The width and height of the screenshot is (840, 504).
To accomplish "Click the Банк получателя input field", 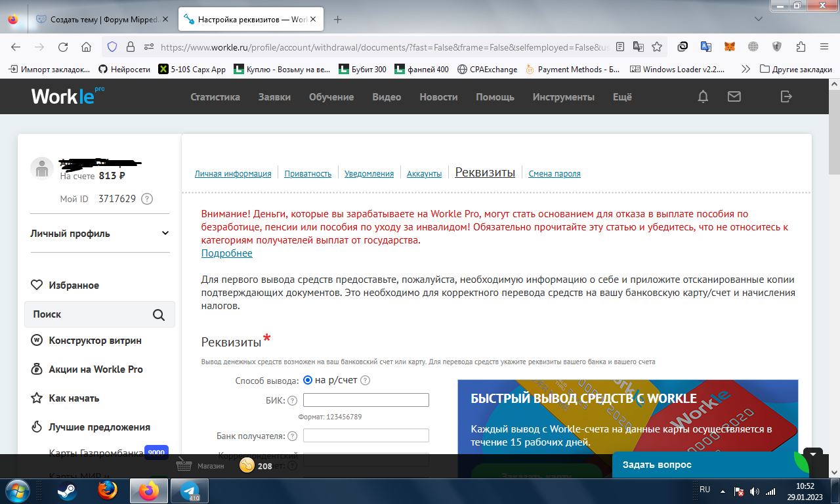I will [366, 436].
